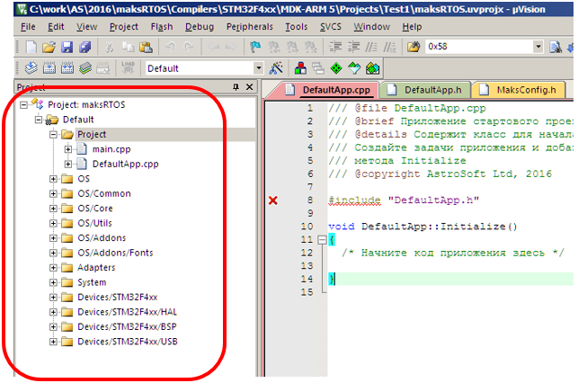578x392 pixels.
Task: Click the Find in Files folder icon
Action: click(413, 47)
